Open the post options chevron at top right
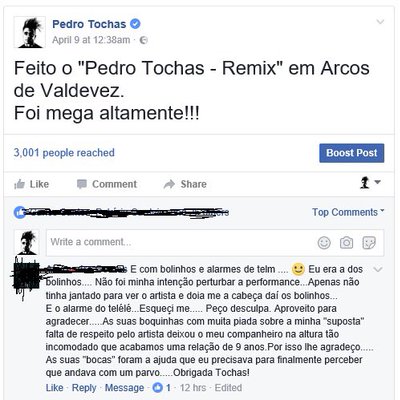The height and width of the screenshot is (400, 400). point(380,22)
